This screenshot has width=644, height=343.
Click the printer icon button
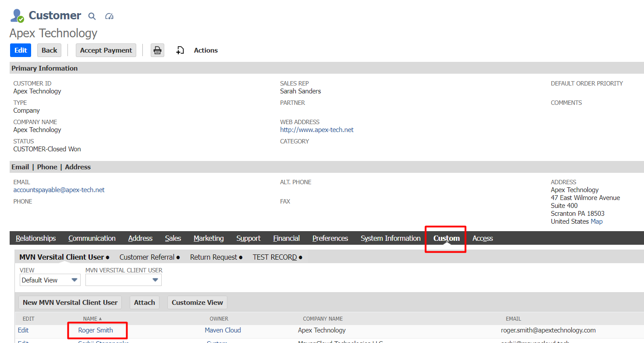click(157, 50)
